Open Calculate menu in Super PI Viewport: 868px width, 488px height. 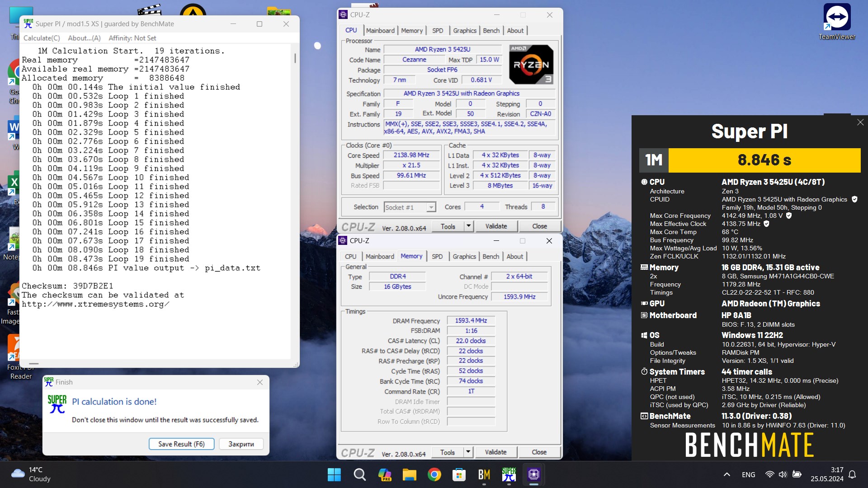(x=42, y=38)
